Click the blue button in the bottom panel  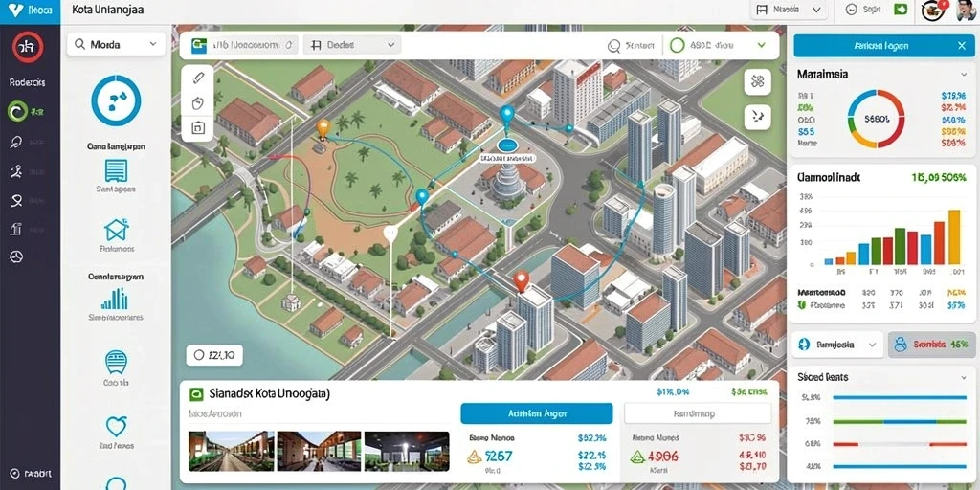pos(536,413)
